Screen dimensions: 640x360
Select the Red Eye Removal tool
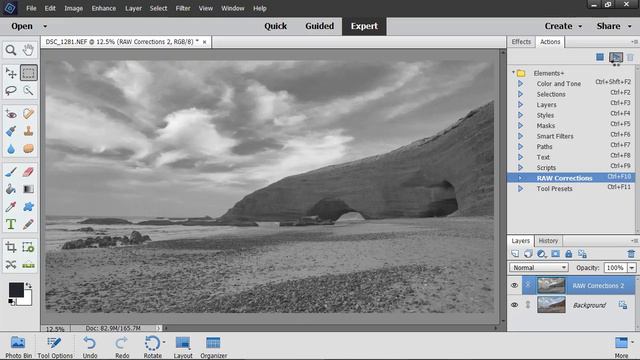11,114
